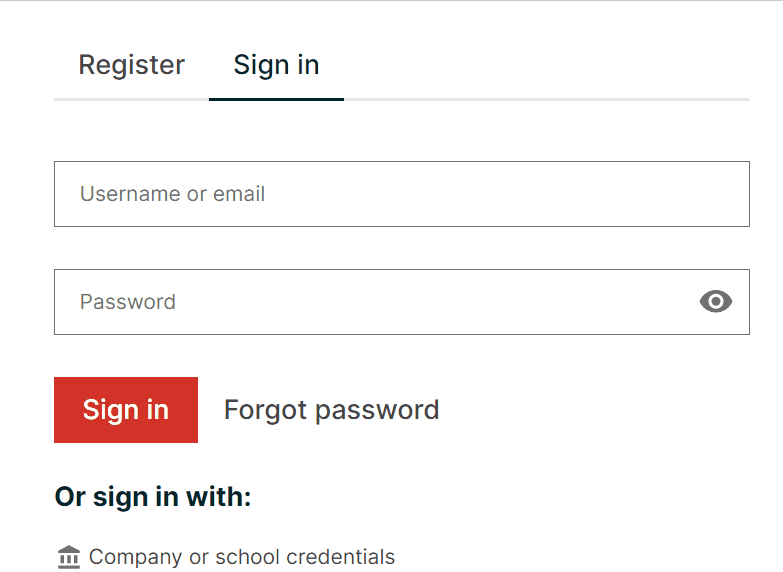Image resolution: width=783 pixels, height=572 pixels.
Task: Select the Sign in tab
Action: [x=276, y=65]
